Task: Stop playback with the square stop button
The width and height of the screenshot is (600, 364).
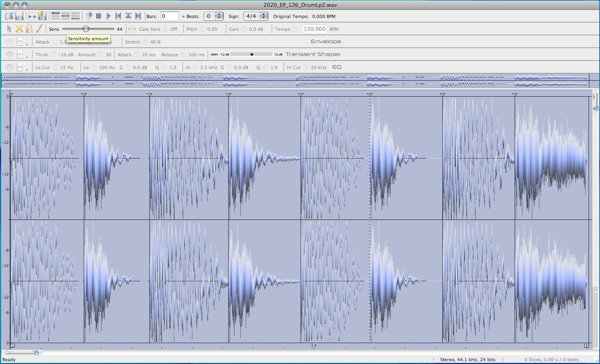Action: coord(99,16)
